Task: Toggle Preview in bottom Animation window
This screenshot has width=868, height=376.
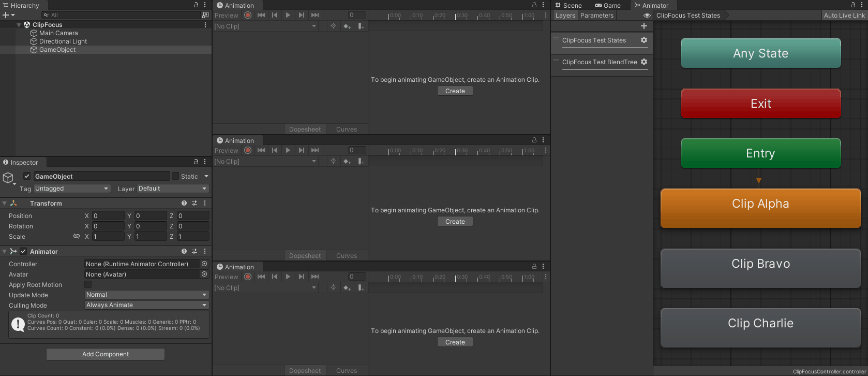Action: tap(227, 277)
